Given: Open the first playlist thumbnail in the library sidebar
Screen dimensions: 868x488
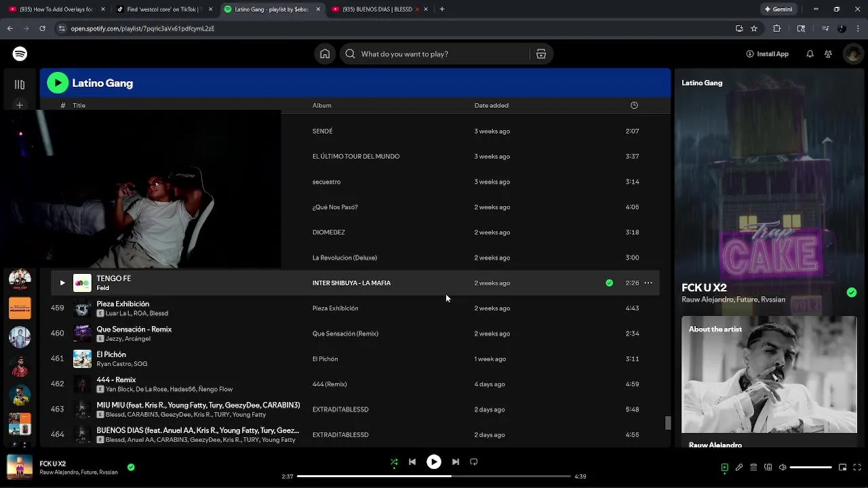Looking at the screenshot, I should pyautogui.click(x=20, y=279).
